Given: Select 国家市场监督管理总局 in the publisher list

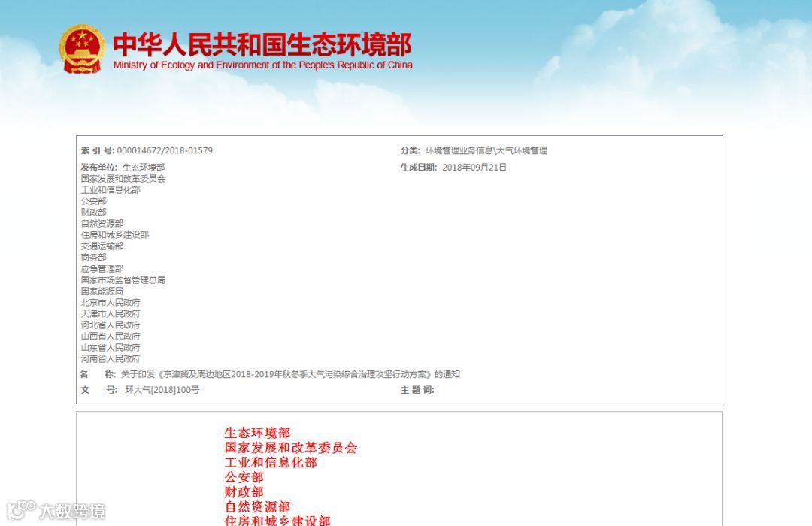Looking at the screenshot, I should 123,280.
